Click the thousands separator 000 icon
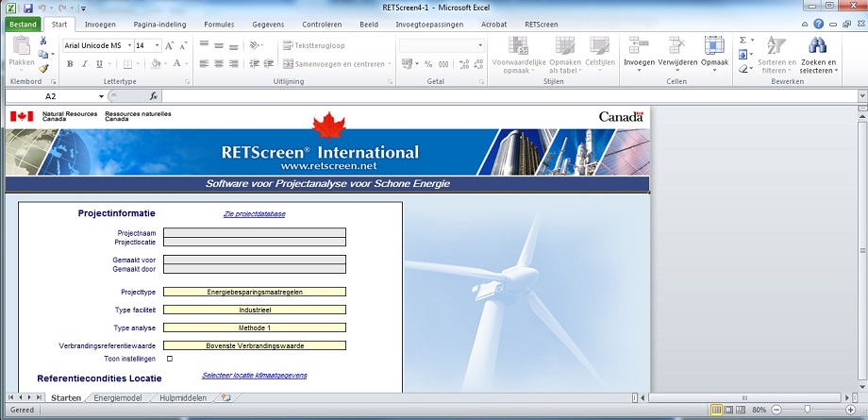The image size is (868, 420). pyautogui.click(x=443, y=64)
